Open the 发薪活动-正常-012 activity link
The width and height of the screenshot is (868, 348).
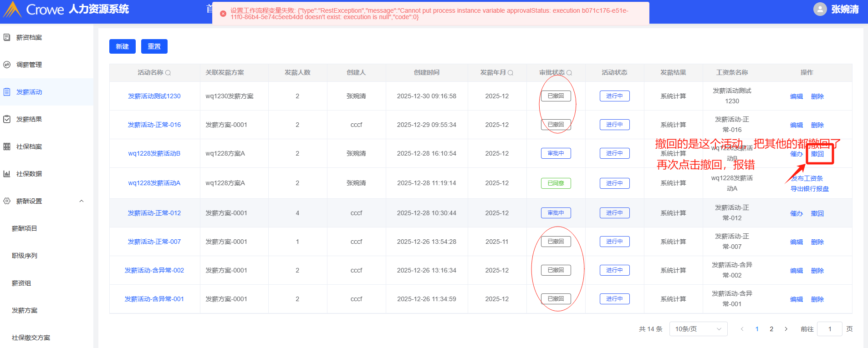(x=154, y=213)
